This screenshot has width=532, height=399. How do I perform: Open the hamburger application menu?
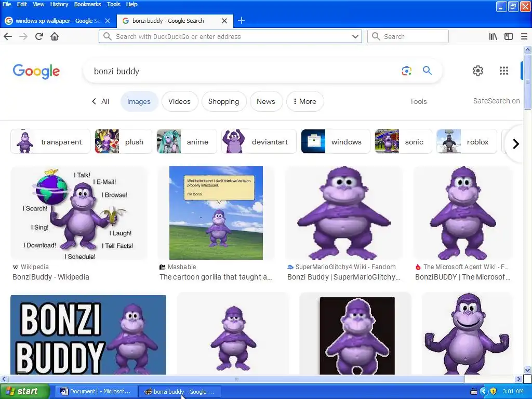(x=524, y=36)
